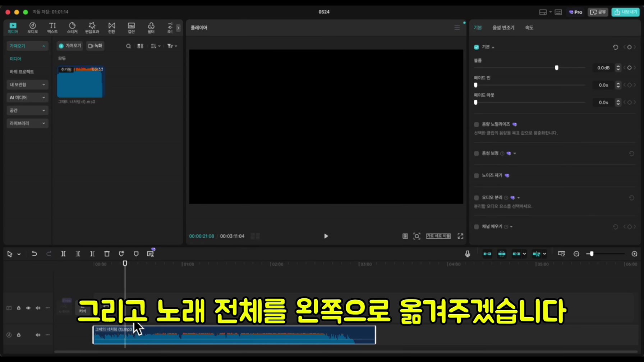
Task: Show more top tabs with the right chevron
Action: (x=178, y=28)
